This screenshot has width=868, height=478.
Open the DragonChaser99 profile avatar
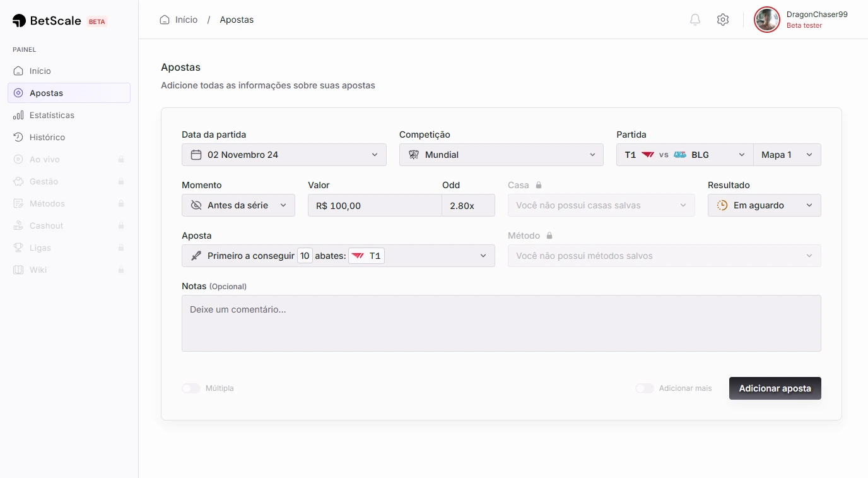point(767,20)
